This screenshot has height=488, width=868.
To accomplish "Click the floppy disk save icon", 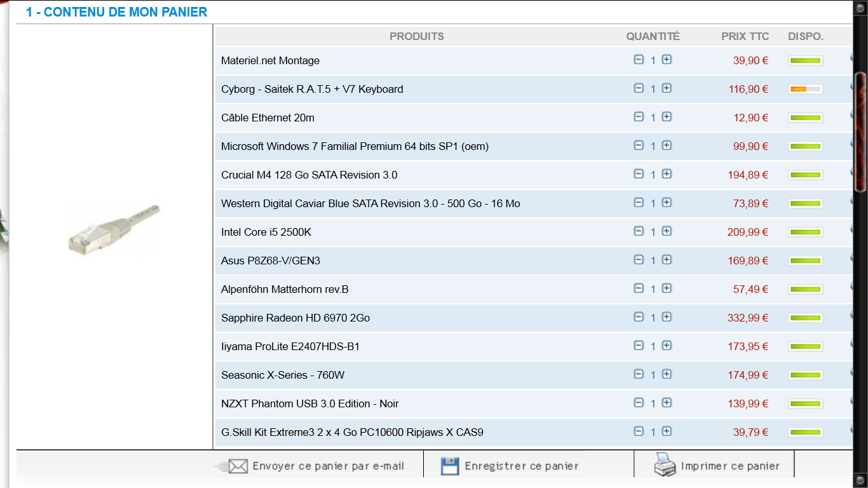I will pos(450,466).
